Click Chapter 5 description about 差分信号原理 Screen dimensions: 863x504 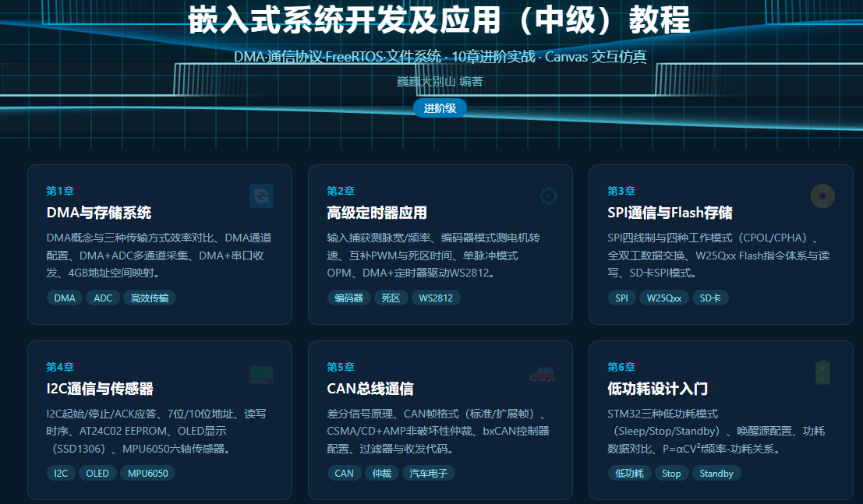438,432
